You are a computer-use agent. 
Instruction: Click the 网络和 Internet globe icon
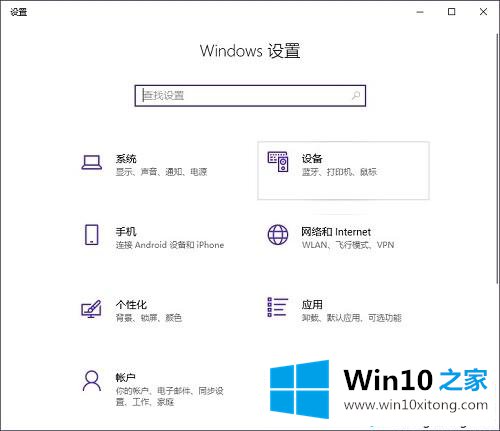(x=278, y=235)
